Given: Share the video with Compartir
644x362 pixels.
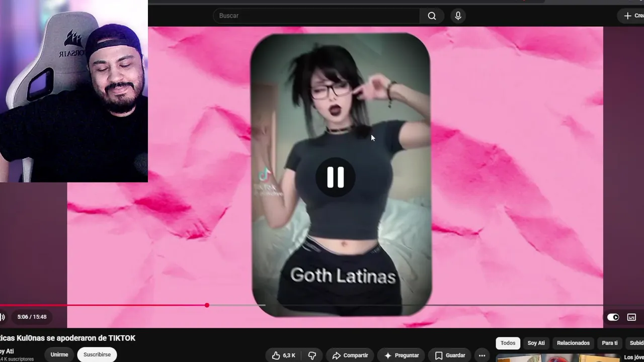Looking at the screenshot, I should [350, 355].
